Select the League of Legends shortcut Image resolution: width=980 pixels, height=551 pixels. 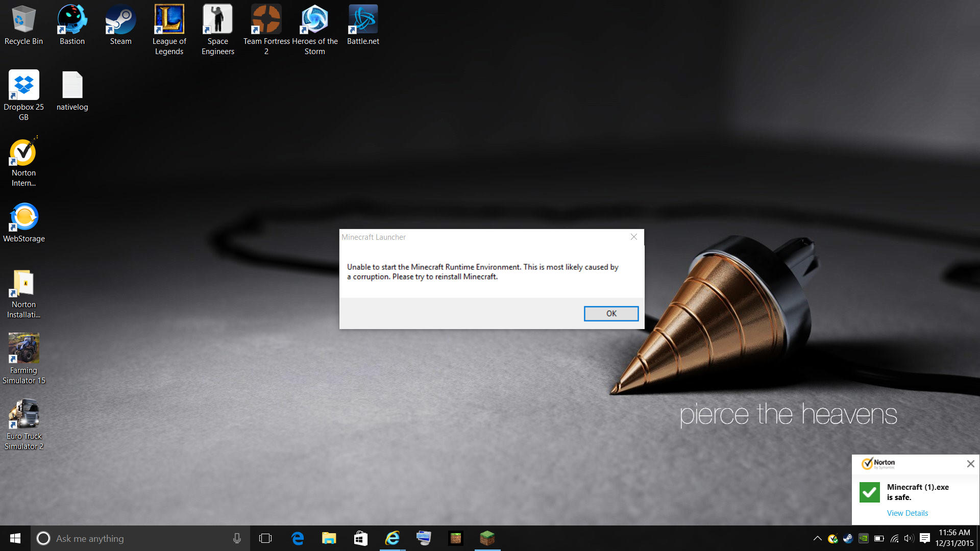[x=169, y=24]
